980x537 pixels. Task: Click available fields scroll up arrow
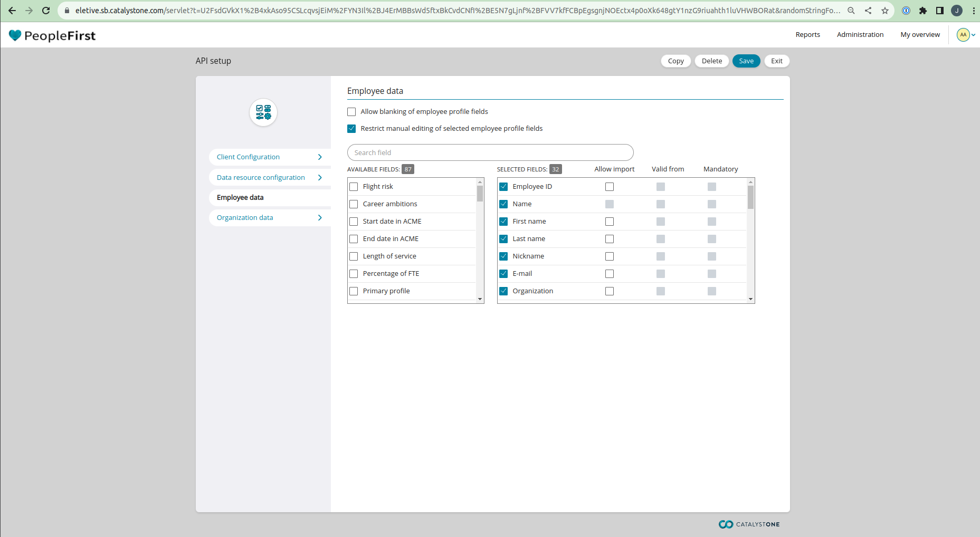480,182
